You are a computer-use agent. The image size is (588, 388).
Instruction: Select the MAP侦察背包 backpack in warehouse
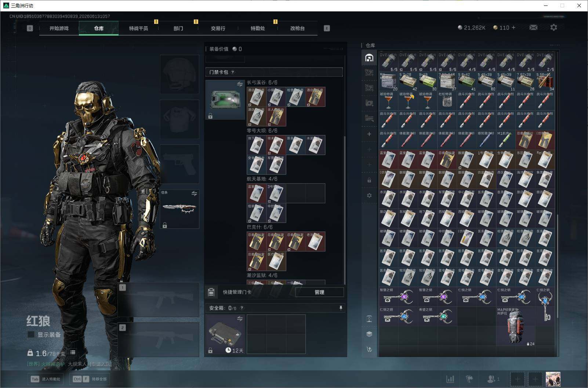tap(515, 326)
